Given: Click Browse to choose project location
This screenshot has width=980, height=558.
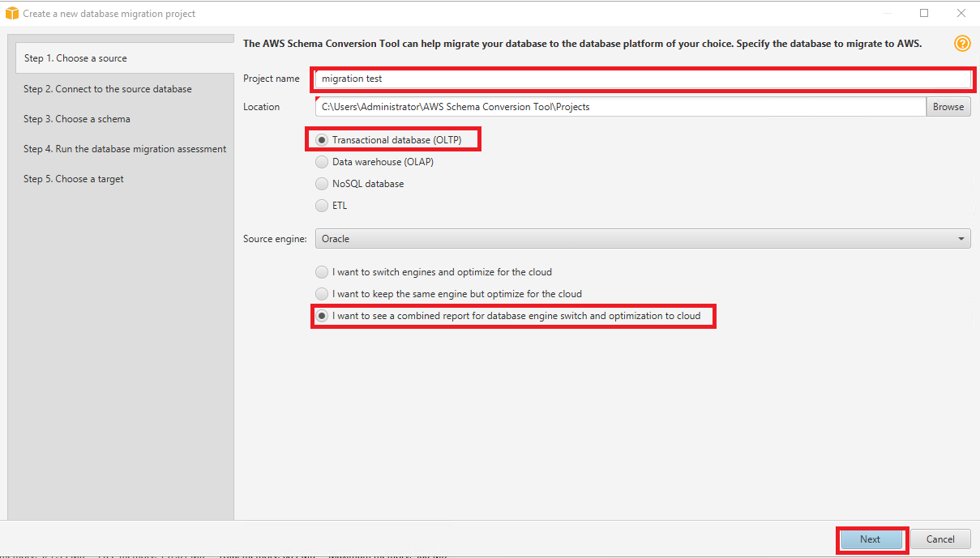Looking at the screenshot, I should (x=948, y=107).
